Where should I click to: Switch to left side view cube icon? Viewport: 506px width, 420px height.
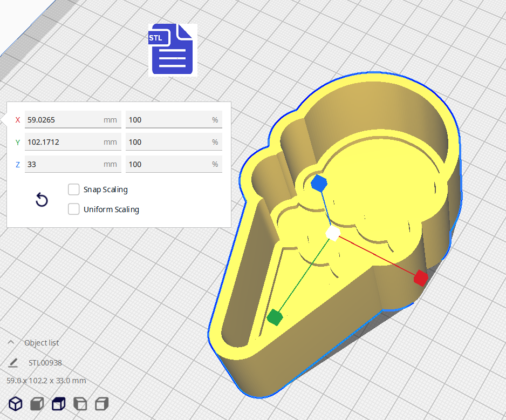tap(80, 403)
